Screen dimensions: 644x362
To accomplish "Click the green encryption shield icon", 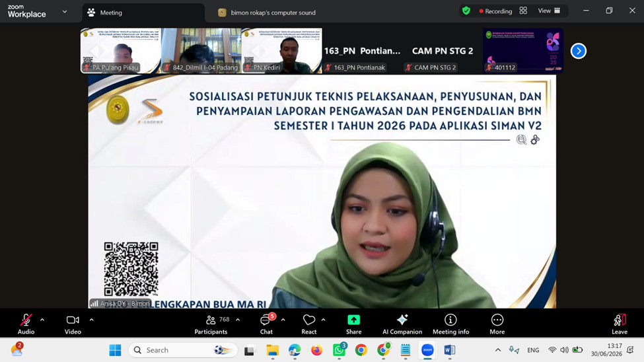I will [x=466, y=11].
